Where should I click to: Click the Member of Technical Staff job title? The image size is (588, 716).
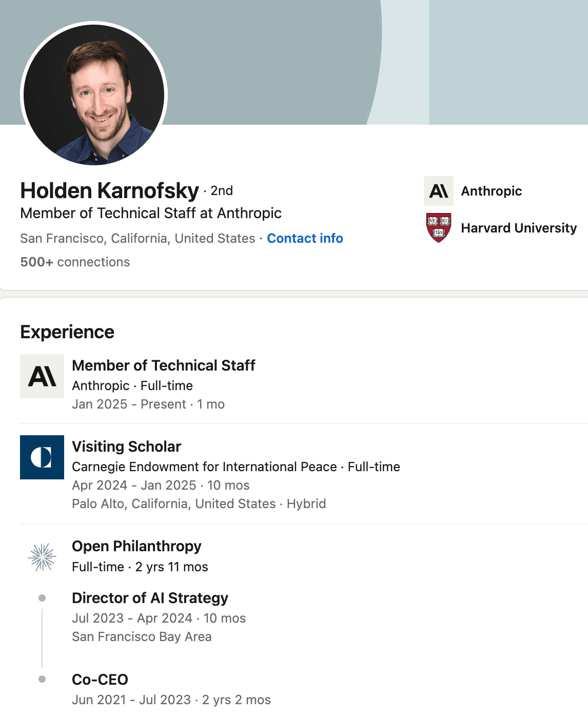(164, 365)
